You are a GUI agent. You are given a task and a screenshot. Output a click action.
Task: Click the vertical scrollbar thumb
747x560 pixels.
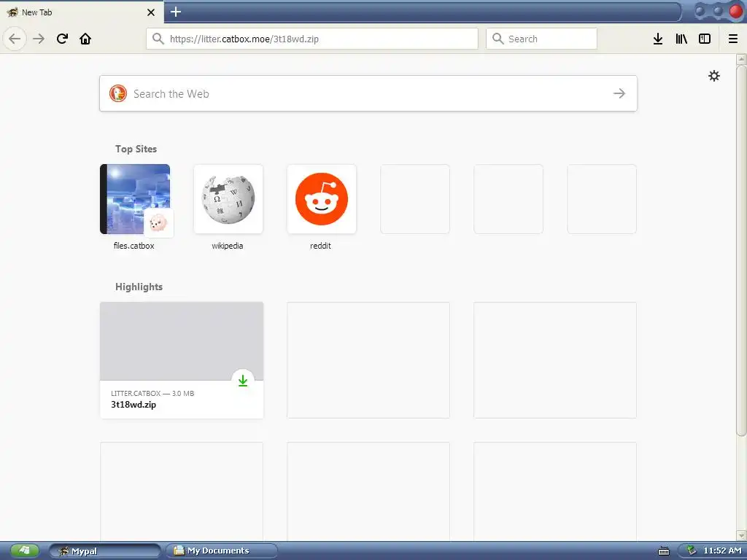coord(741,251)
